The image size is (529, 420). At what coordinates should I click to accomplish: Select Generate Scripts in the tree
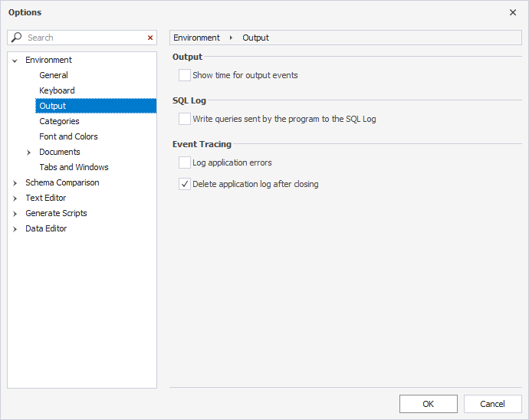coord(56,213)
